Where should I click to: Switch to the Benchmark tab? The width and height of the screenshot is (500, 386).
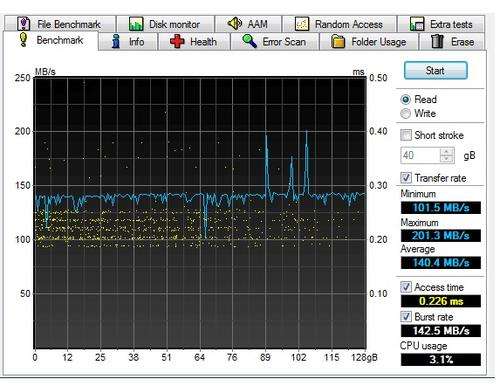(51, 40)
